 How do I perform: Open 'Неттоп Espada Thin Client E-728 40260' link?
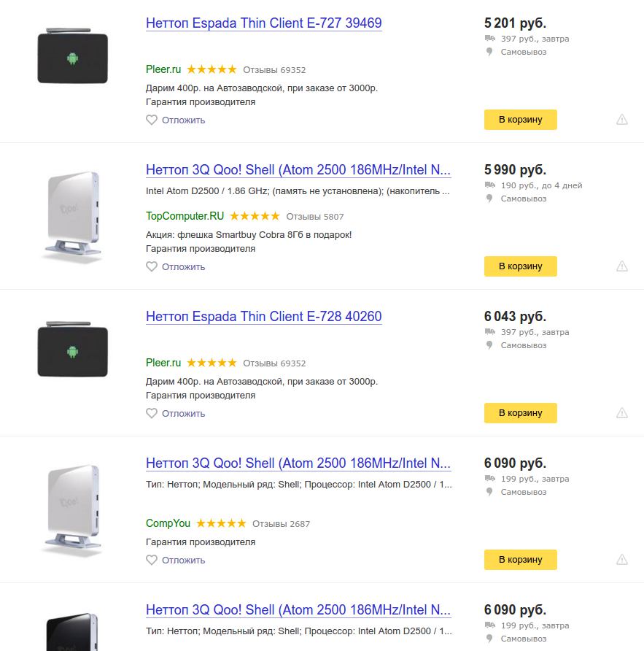263,317
